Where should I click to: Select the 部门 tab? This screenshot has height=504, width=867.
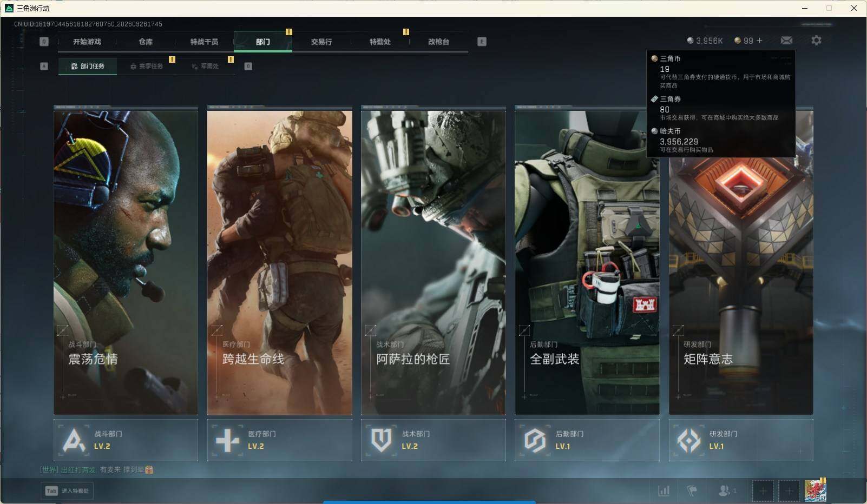pos(263,42)
